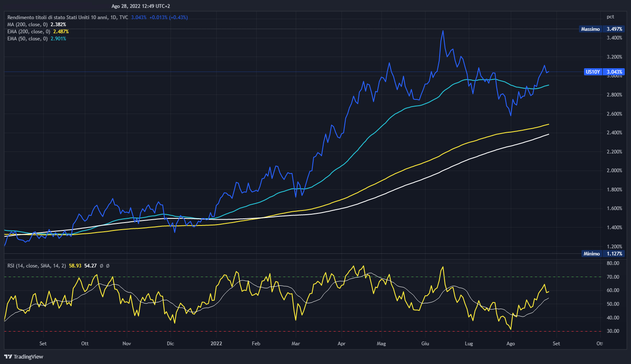The image size is (631, 364).
Task: Click the 70.00 level on RSI scale
Action: [613, 277]
